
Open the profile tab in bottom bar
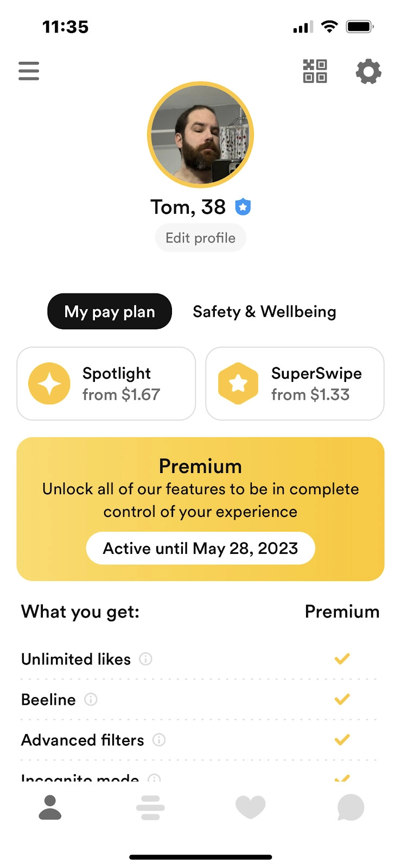pyautogui.click(x=50, y=807)
